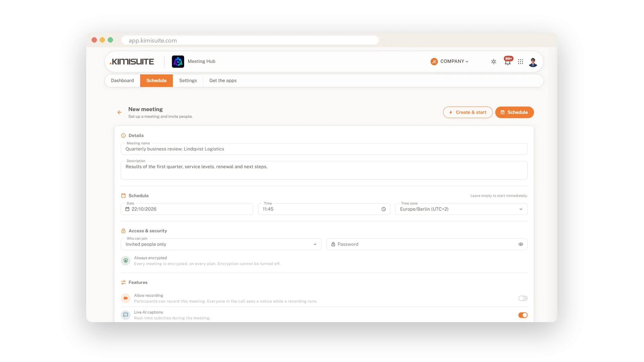Expand the Time zone Europe/Berlin dropdown
This screenshot has height=362, width=644.
[x=461, y=209]
